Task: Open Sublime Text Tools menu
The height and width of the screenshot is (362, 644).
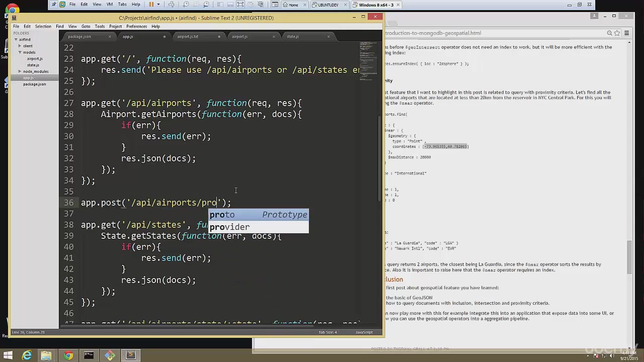Action: click(100, 27)
